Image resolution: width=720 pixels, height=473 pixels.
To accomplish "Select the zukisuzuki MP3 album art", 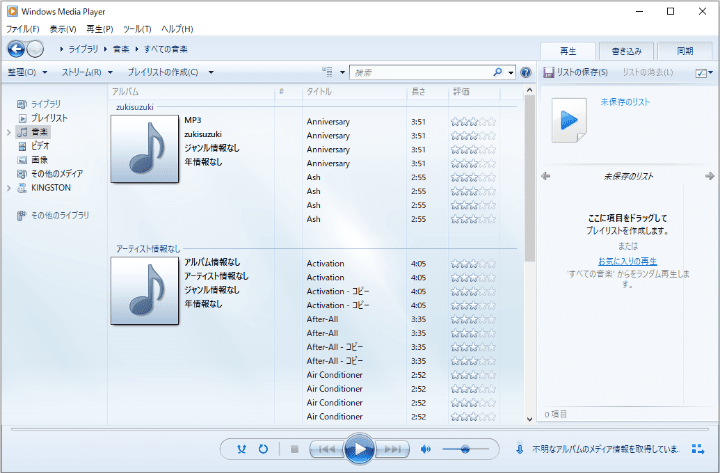I will (x=145, y=149).
